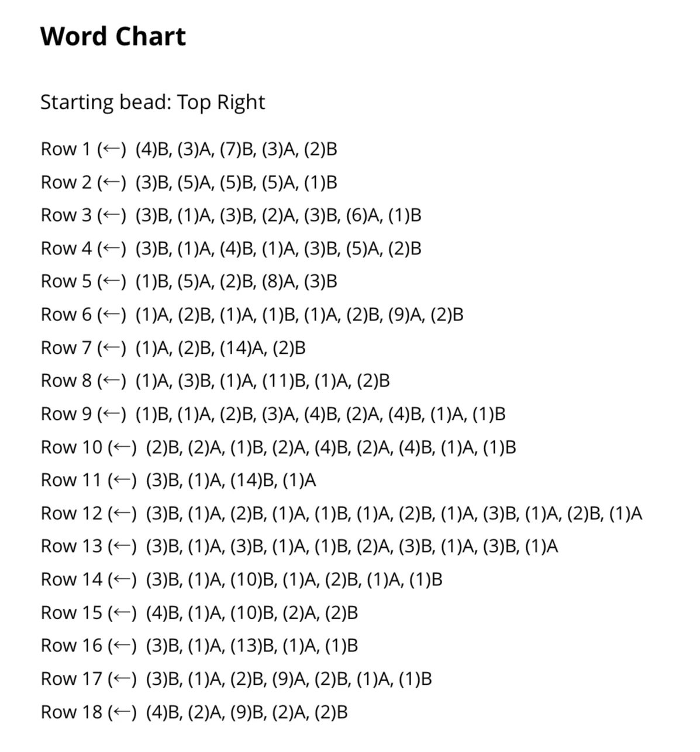The height and width of the screenshot is (752, 700).
Task: Click the Row 3 instruction line
Action: 230,216
